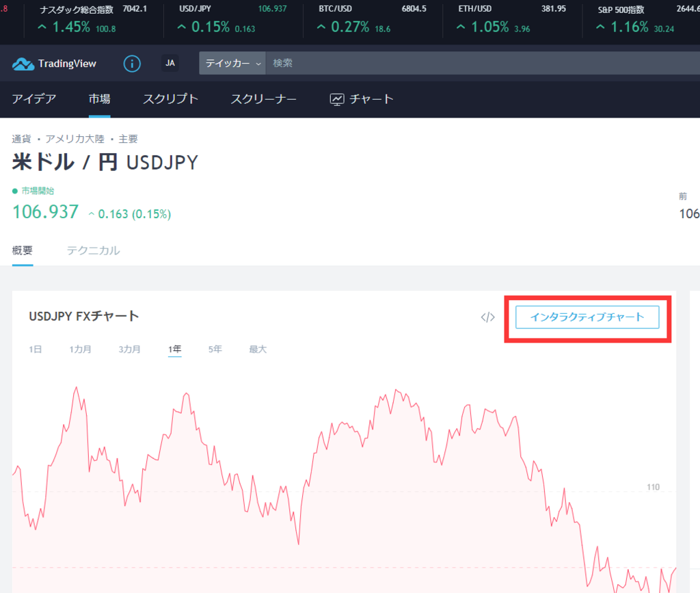
Task: Click the TradingView cloud logo
Action: tap(23, 64)
